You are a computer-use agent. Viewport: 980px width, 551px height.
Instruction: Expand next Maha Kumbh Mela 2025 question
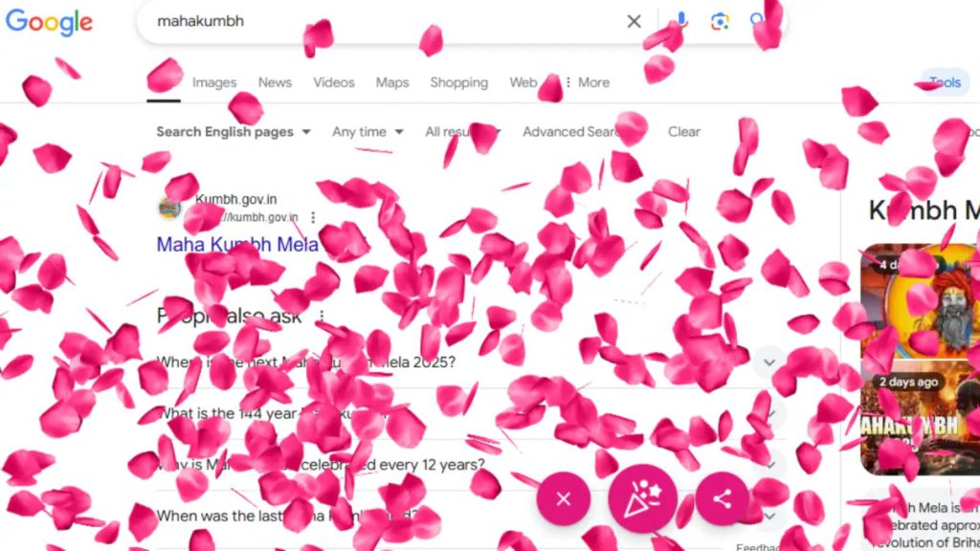point(462,363)
